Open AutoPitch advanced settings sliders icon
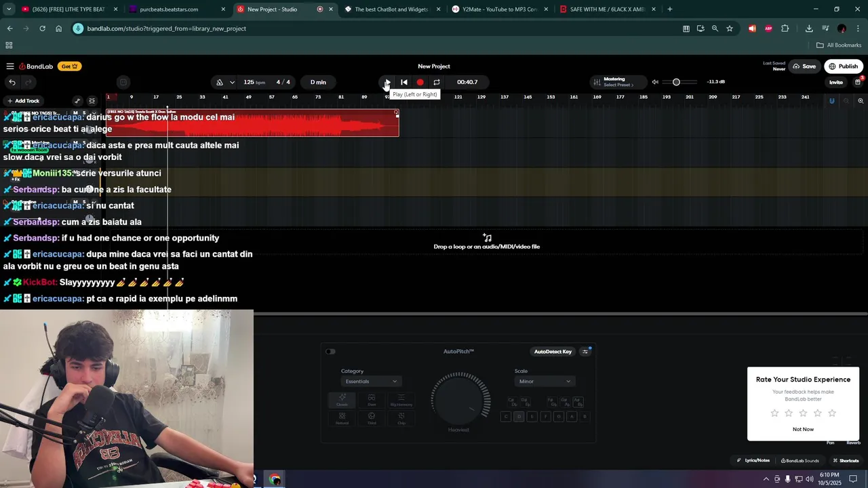 click(585, 351)
